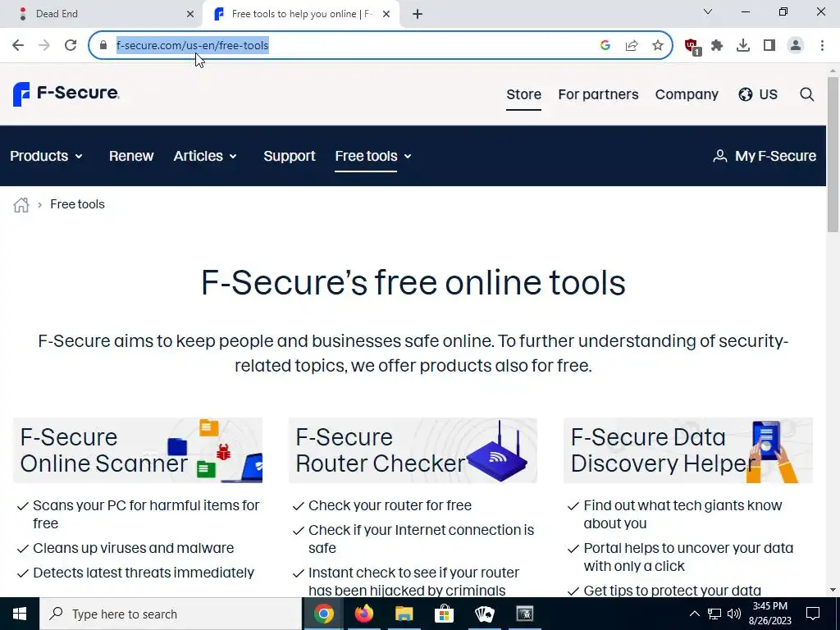Toggle the browser side panel icon

tap(769, 45)
